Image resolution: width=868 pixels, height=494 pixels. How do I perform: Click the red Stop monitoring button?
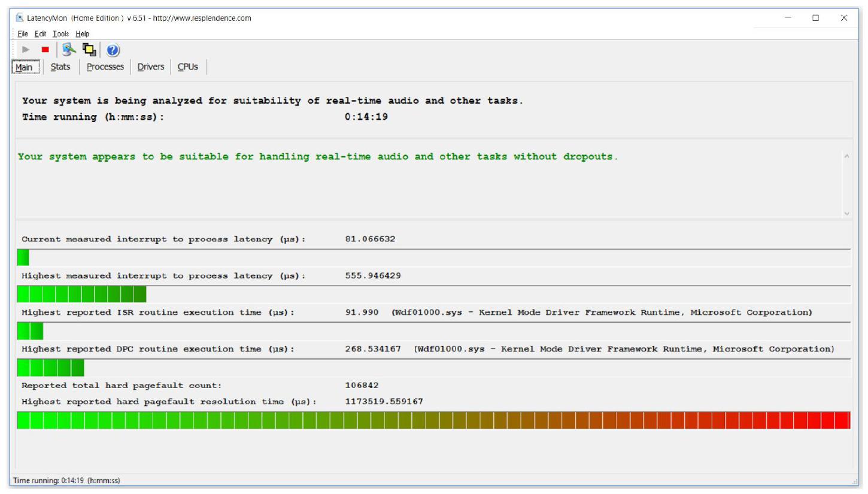[45, 51]
